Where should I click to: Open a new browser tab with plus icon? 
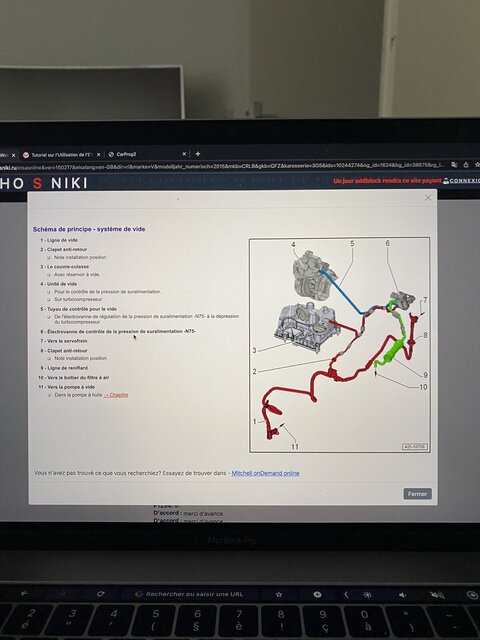coord(198,154)
